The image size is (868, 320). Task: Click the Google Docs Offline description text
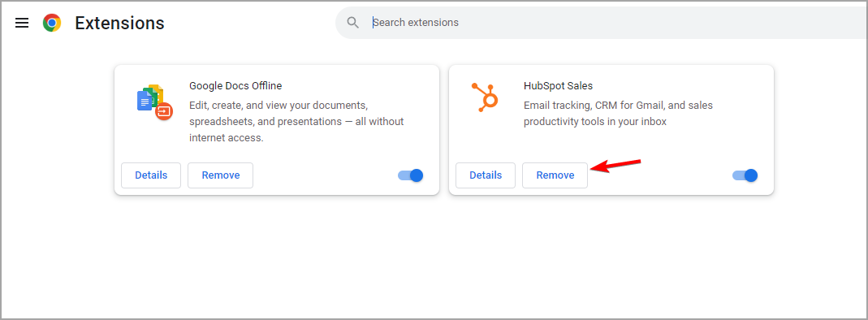click(x=296, y=121)
